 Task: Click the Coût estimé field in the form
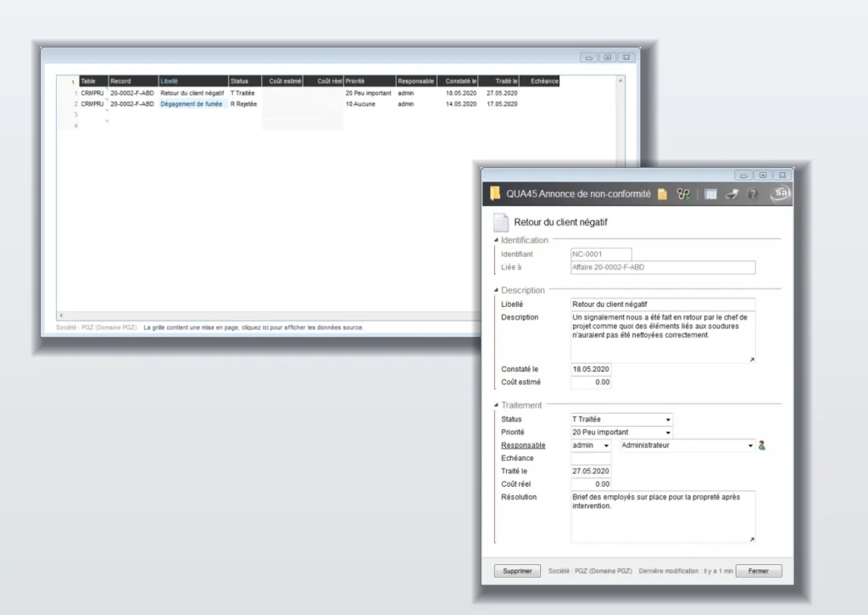coord(591,382)
